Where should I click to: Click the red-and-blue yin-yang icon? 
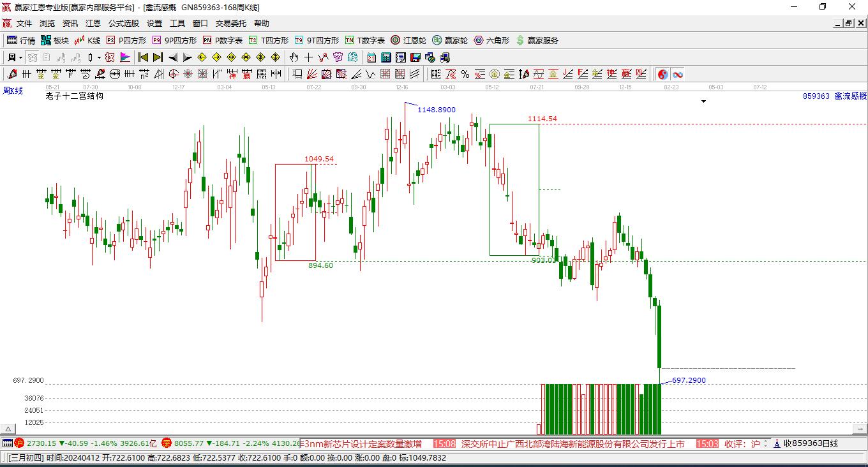click(663, 74)
